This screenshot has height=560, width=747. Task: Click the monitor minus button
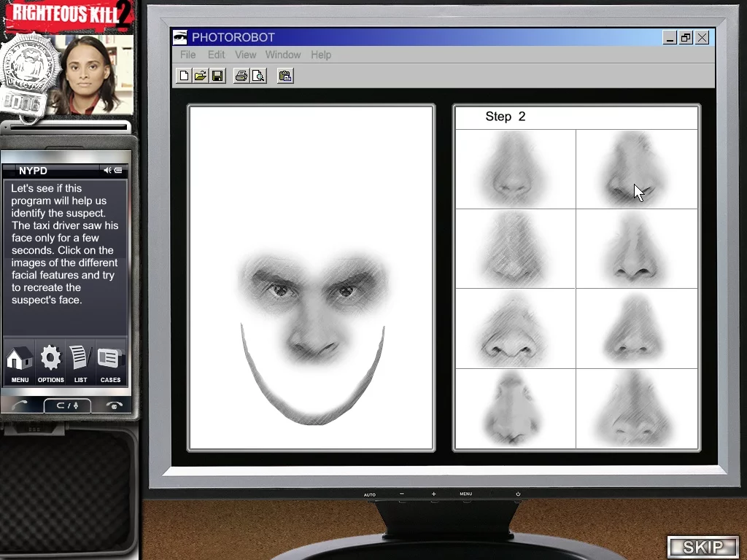[402, 494]
